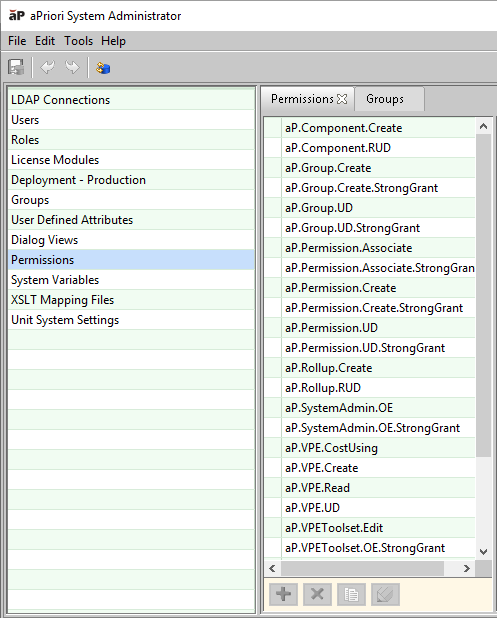Click the horizontal scrollbar right arrow

pyautogui.click(x=467, y=568)
